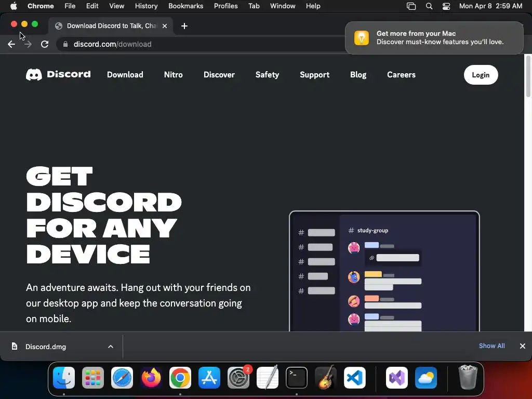This screenshot has width=532, height=399.
Task: Open Terminal from the Dock
Action: click(x=297, y=377)
